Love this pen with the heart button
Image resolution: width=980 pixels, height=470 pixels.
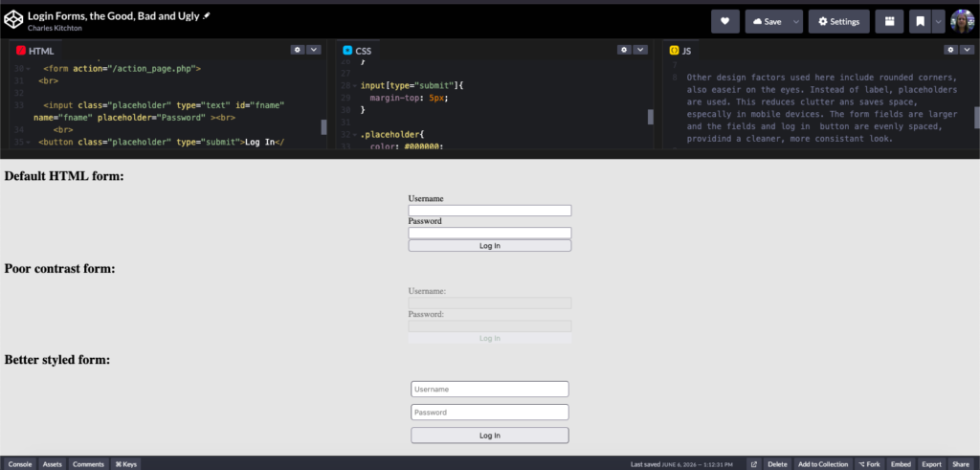pyautogui.click(x=725, y=21)
